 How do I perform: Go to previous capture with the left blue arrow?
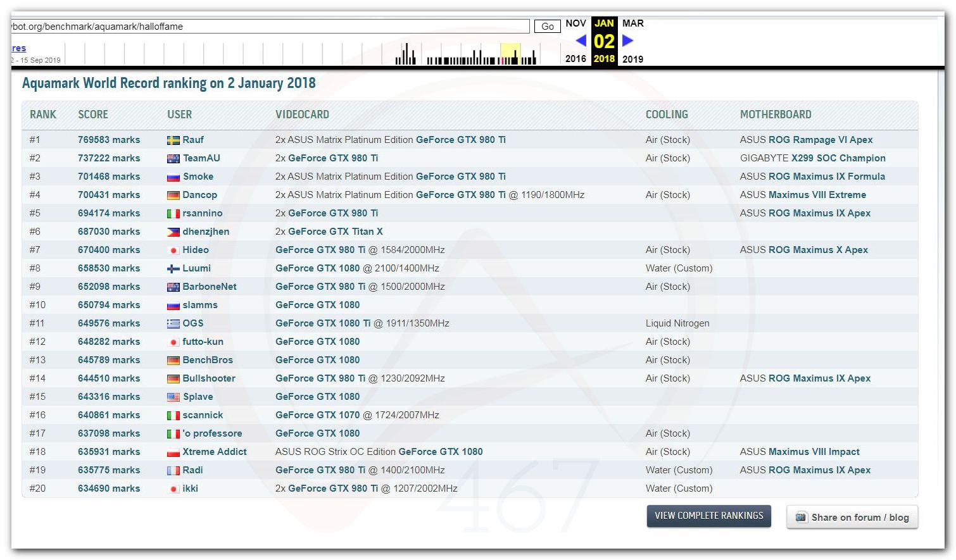pos(581,40)
